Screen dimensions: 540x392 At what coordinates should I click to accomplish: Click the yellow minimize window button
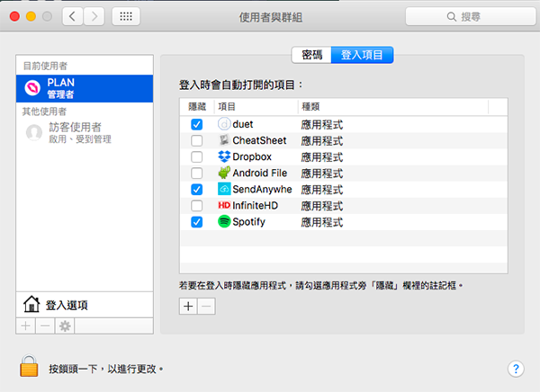tap(31, 16)
